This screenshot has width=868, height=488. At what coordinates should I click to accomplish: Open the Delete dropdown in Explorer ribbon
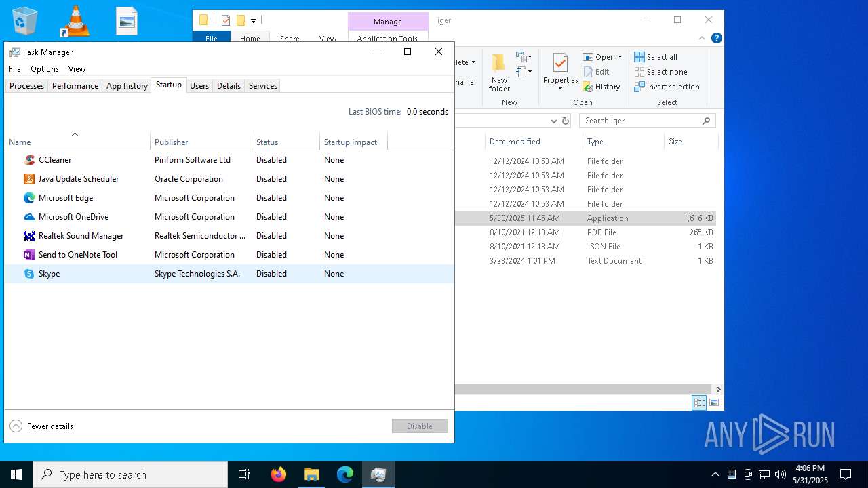(x=473, y=62)
